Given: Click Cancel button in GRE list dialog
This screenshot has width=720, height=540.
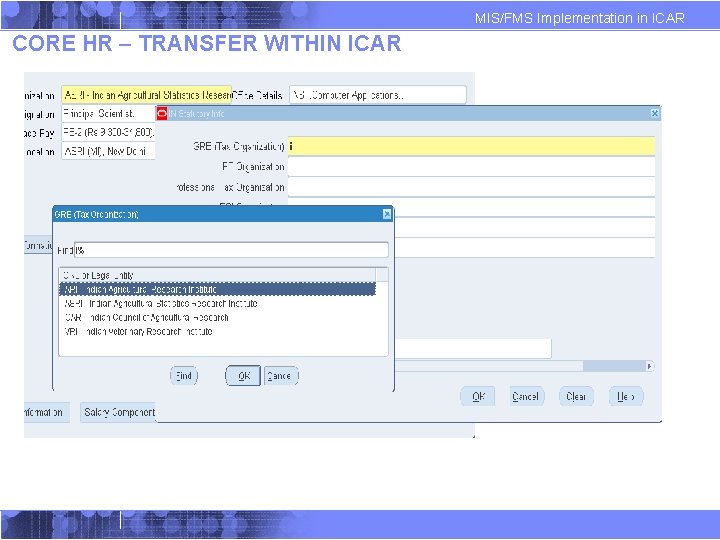Looking at the screenshot, I should [281, 376].
